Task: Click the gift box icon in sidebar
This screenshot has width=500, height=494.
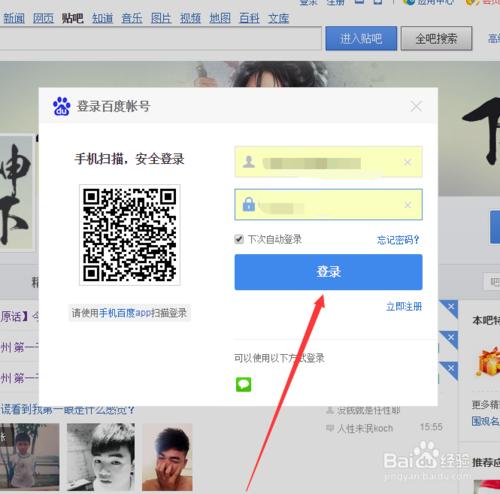Action: pyautogui.click(x=489, y=361)
